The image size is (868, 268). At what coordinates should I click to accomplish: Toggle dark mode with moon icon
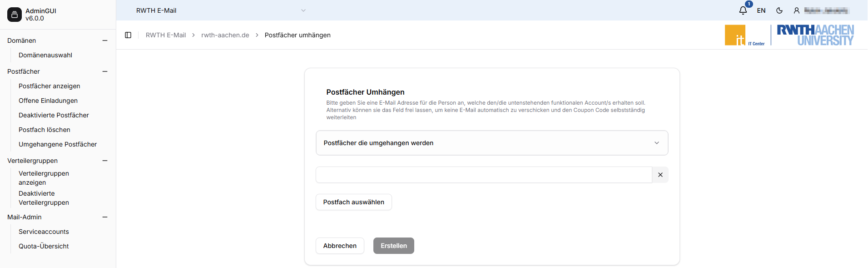click(x=779, y=10)
